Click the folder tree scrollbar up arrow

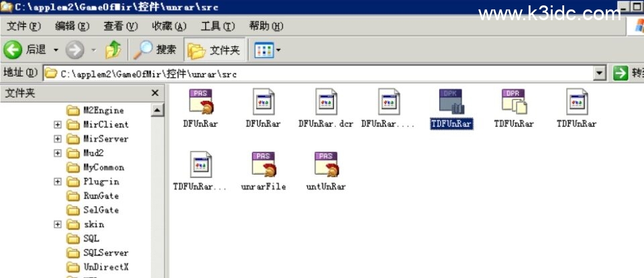pos(158,110)
